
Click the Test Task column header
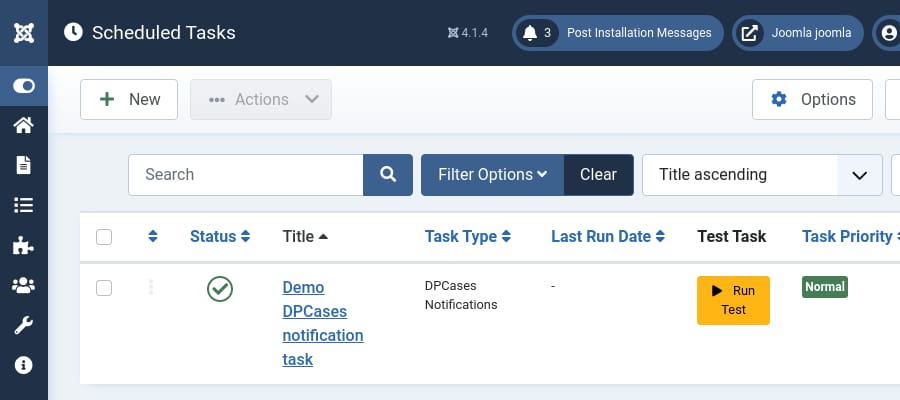[731, 236]
